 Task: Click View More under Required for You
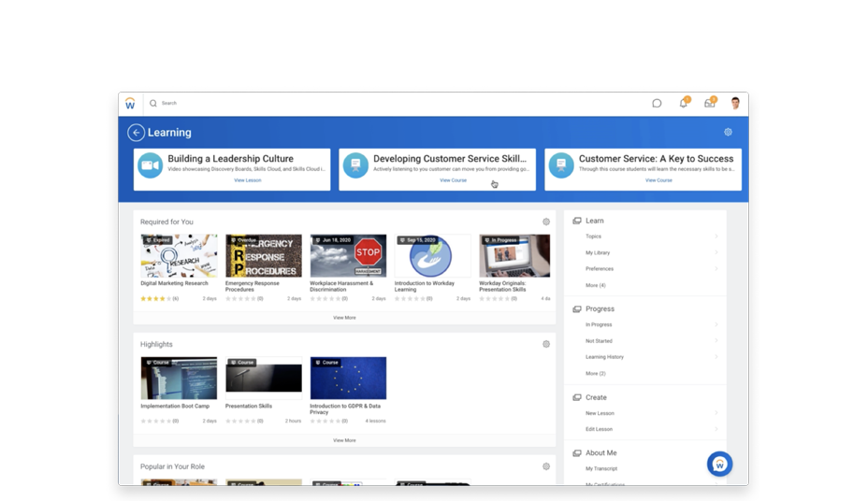(x=344, y=318)
